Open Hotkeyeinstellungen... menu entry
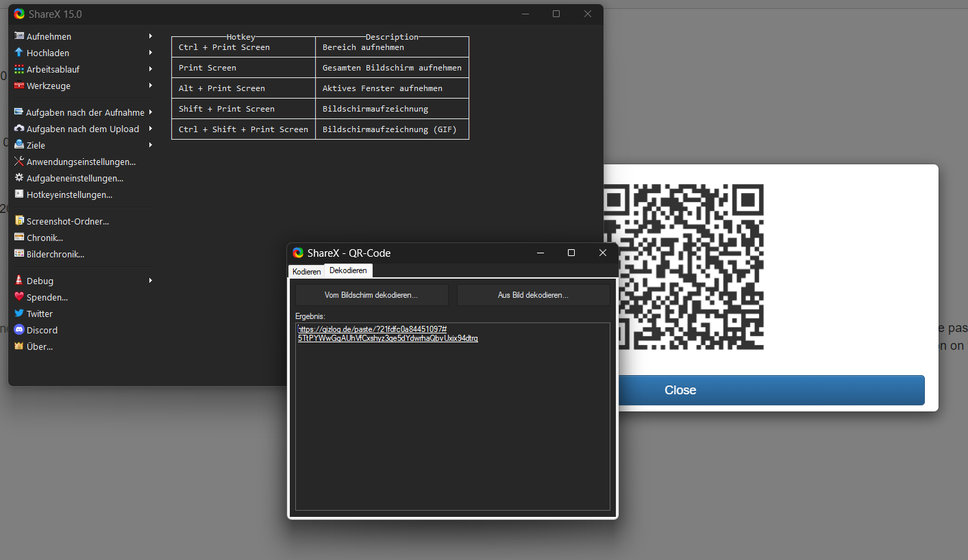Viewport: 968px width, 560px height. tap(84, 194)
